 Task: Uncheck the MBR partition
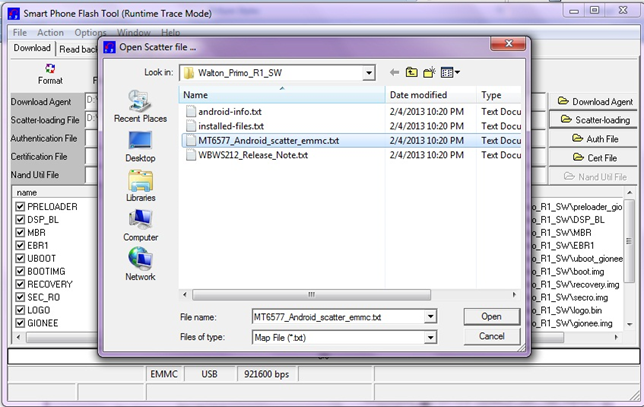coord(20,232)
